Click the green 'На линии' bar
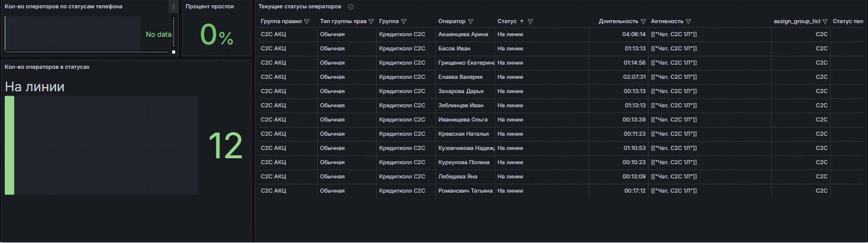 pos(9,145)
